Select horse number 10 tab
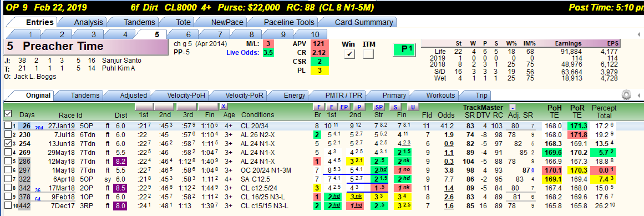Viewport: 644px width, 216px height. [x=315, y=34]
